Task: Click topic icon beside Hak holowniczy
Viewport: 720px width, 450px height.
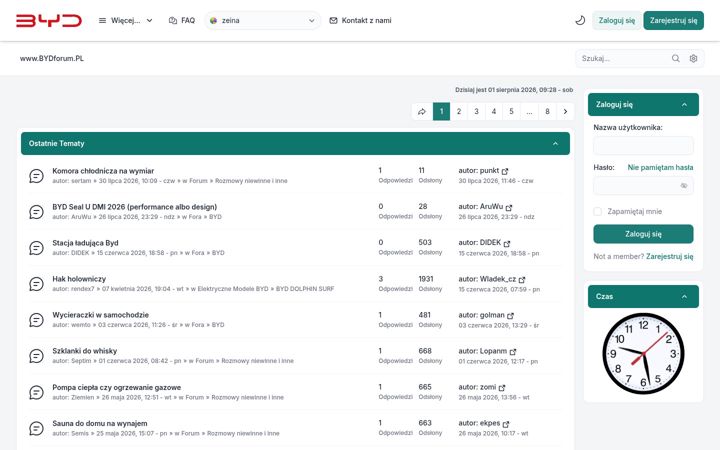Action: pyautogui.click(x=36, y=284)
